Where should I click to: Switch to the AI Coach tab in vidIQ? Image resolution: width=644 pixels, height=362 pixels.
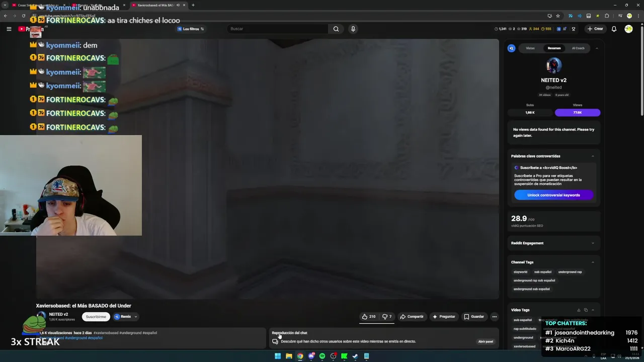click(x=578, y=48)
